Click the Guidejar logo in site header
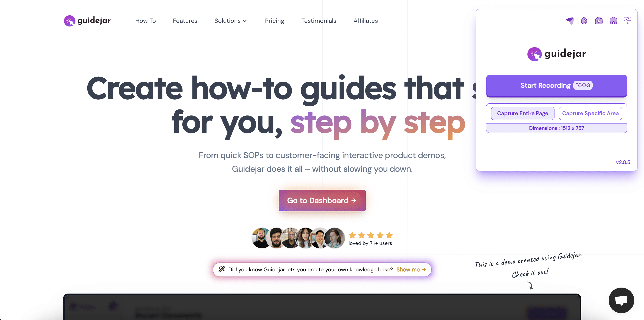This screenshot has width=644, height=320. point(87,21)
